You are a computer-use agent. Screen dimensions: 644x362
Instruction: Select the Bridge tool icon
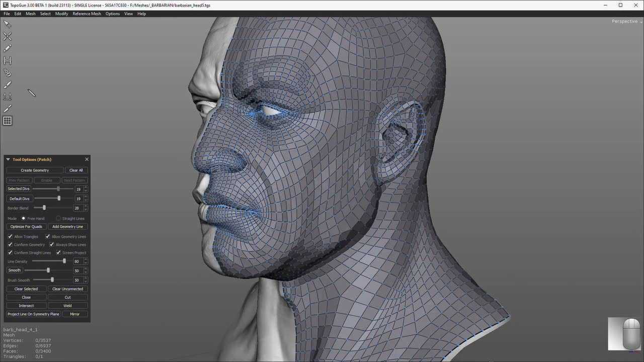coord(8,60)
